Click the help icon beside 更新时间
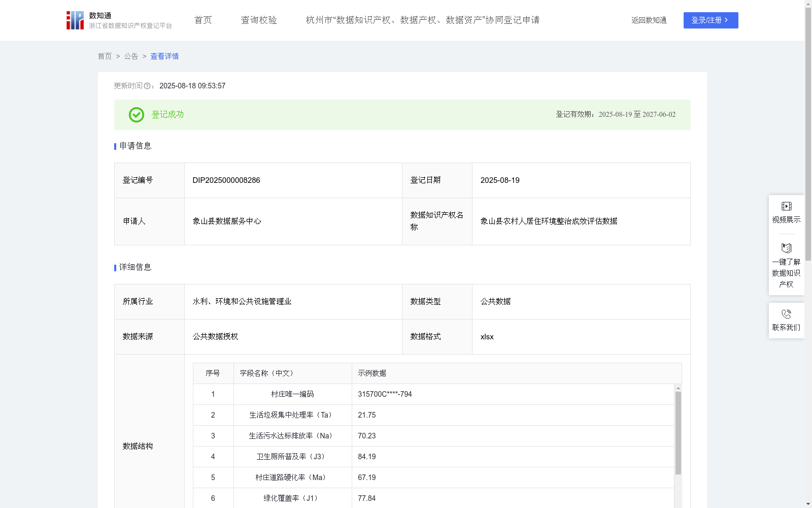This screenshot has height=508, width=812. (x=147, y=86)
